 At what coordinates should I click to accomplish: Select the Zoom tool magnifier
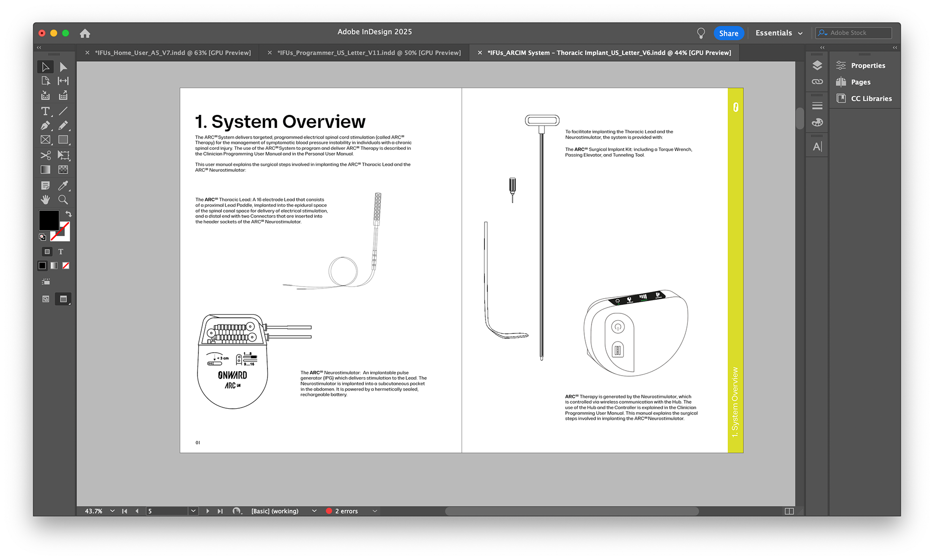tap(63, 199)
